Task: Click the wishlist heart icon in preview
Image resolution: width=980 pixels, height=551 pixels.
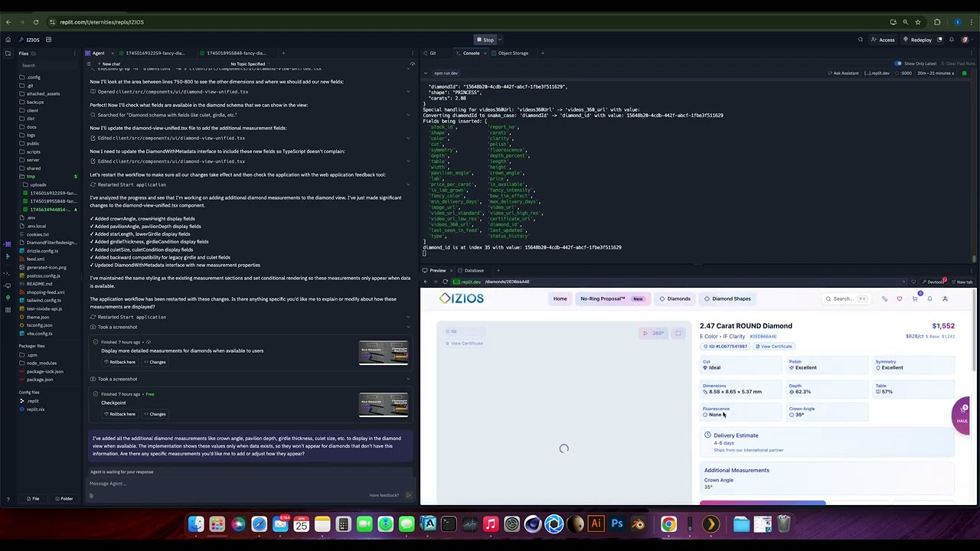Action: tap(900, 299)
